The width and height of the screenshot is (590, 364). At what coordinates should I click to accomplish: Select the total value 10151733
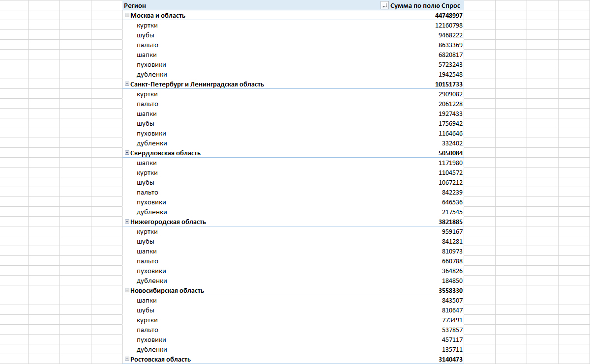point(448,84)
